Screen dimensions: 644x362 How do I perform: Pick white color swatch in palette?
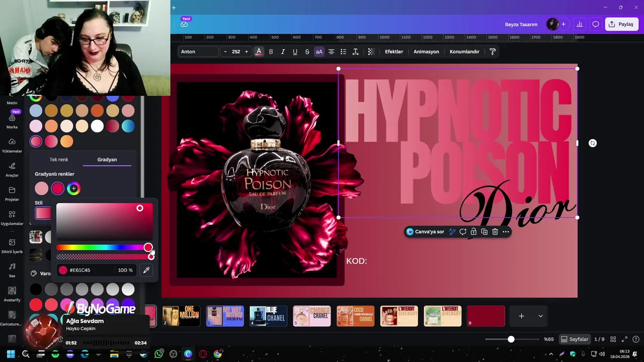click(x=97, y=126)
